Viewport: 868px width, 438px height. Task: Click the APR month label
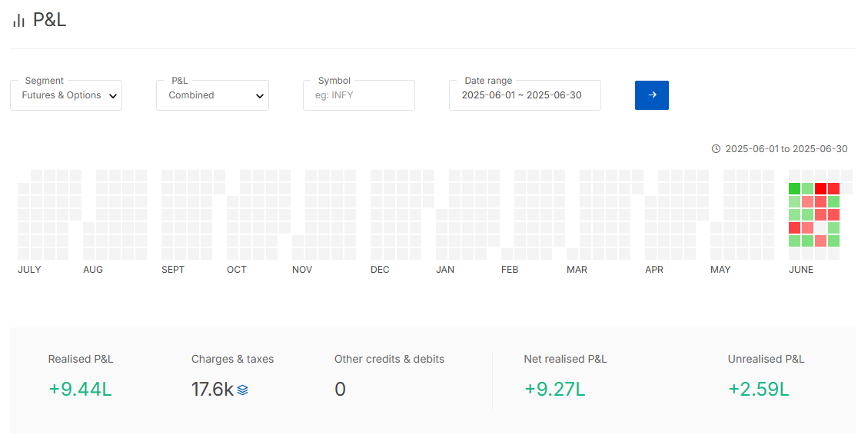(653, 270)
